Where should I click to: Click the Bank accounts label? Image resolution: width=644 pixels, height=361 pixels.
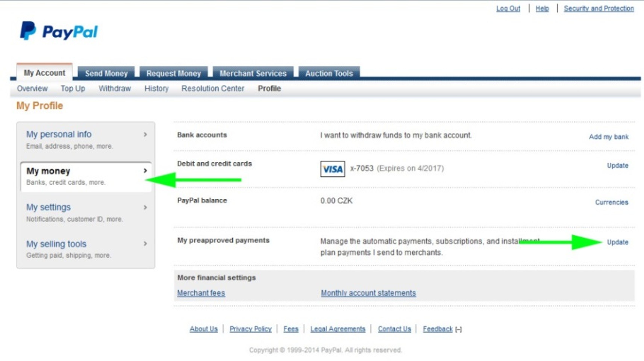[x=202, y=135]
